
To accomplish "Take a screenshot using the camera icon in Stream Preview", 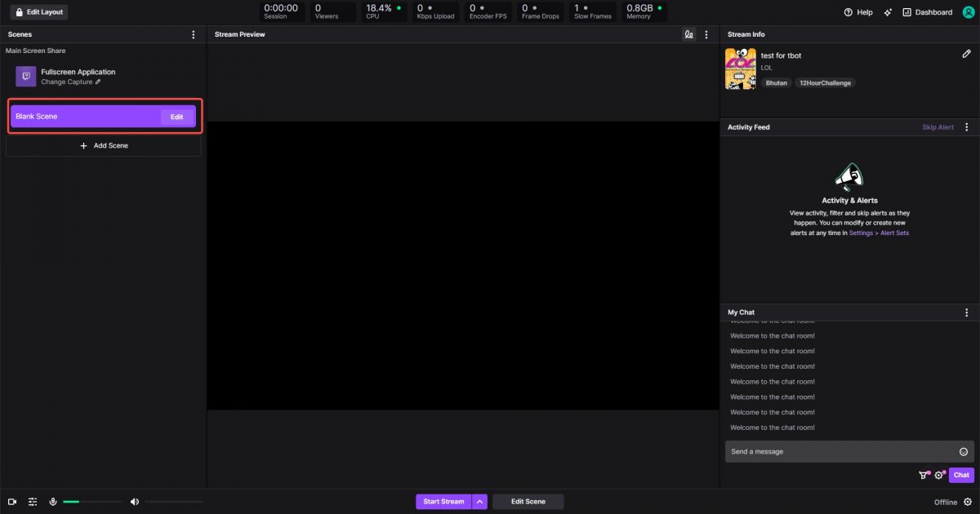I will coord(688,34).
